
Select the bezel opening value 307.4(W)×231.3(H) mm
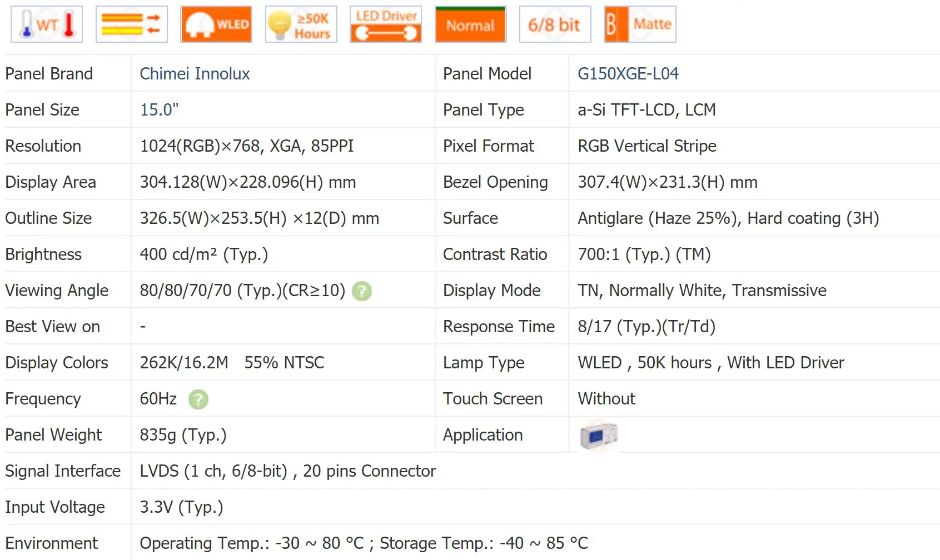click(x=668, y=182)
